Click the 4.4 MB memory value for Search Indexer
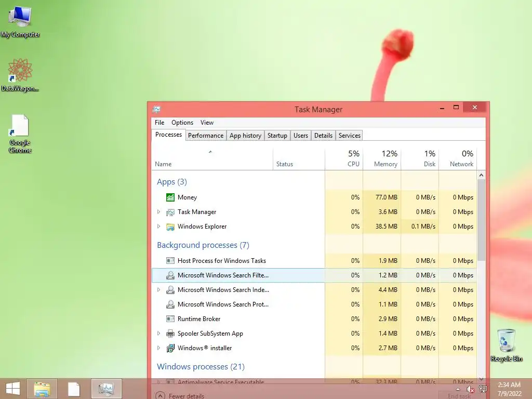The width and height of the screenshot is (532, 399). point(388,290)
